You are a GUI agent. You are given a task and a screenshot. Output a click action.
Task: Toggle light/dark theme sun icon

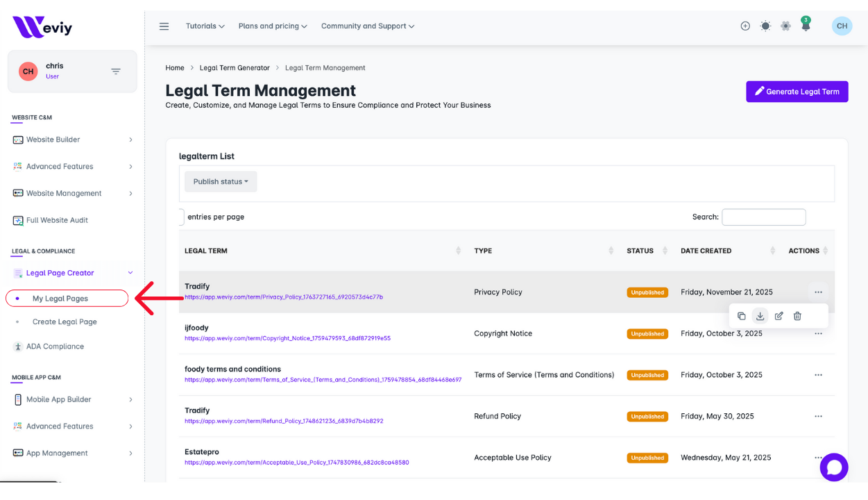coord(765,26)
